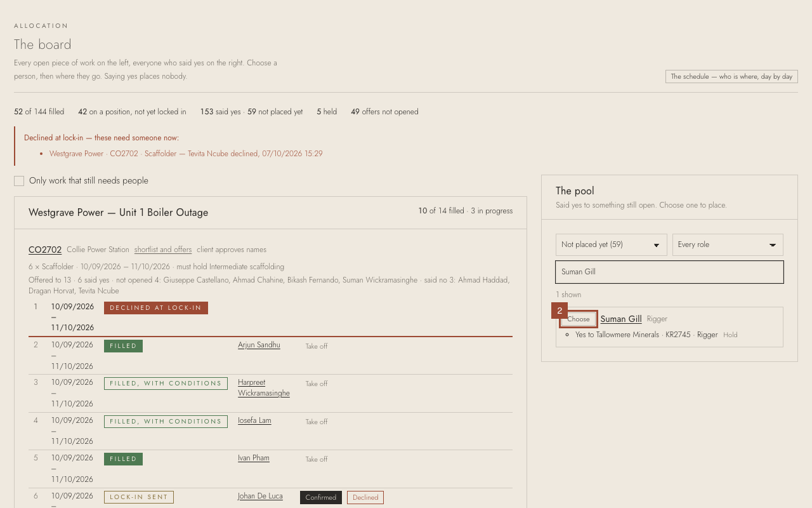Open Iosefa Lam's profile link
The width and height of the screenshot is (812, 508).
click(x=254, y=420)
